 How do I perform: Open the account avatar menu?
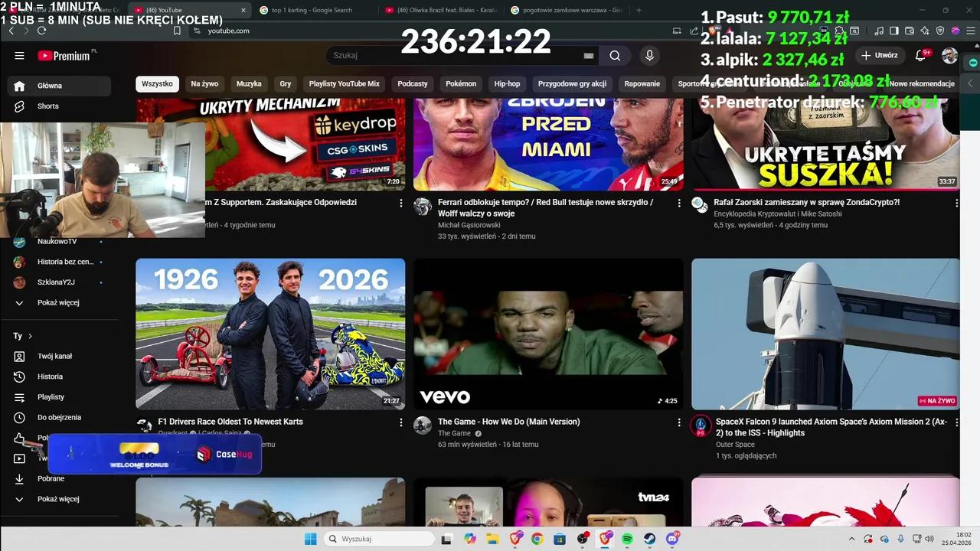[949, 55]
